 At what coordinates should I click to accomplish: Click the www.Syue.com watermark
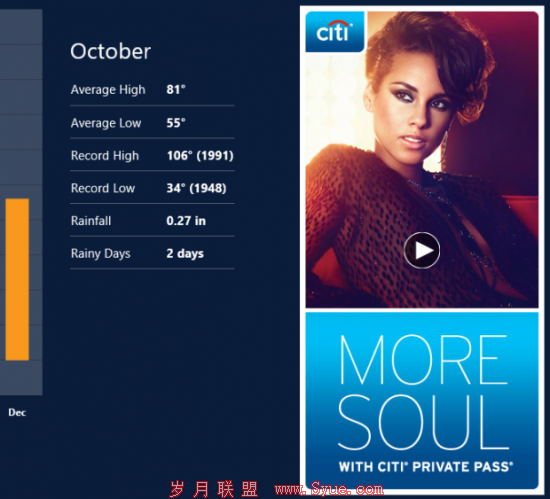pos(329,488)
